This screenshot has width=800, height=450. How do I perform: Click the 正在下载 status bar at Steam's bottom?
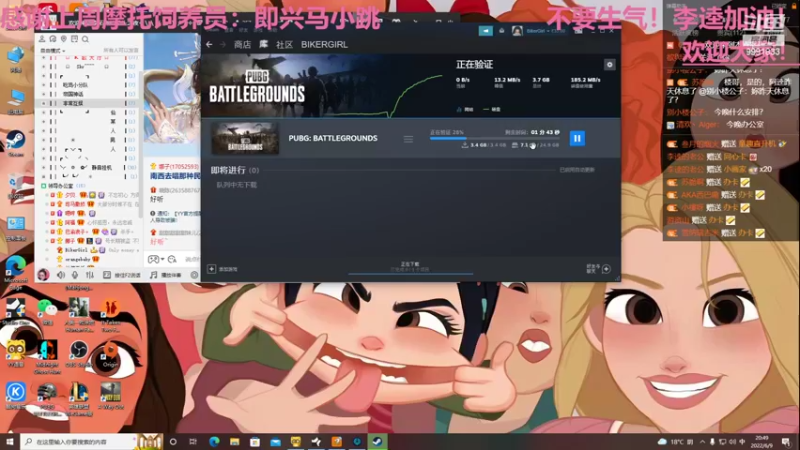click(x=410, y=266)
